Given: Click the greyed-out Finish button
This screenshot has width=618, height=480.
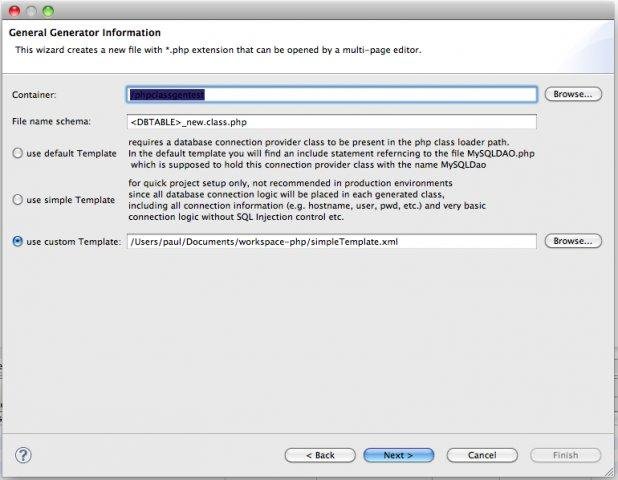Looking at the screenshot, I should (566, 455).
